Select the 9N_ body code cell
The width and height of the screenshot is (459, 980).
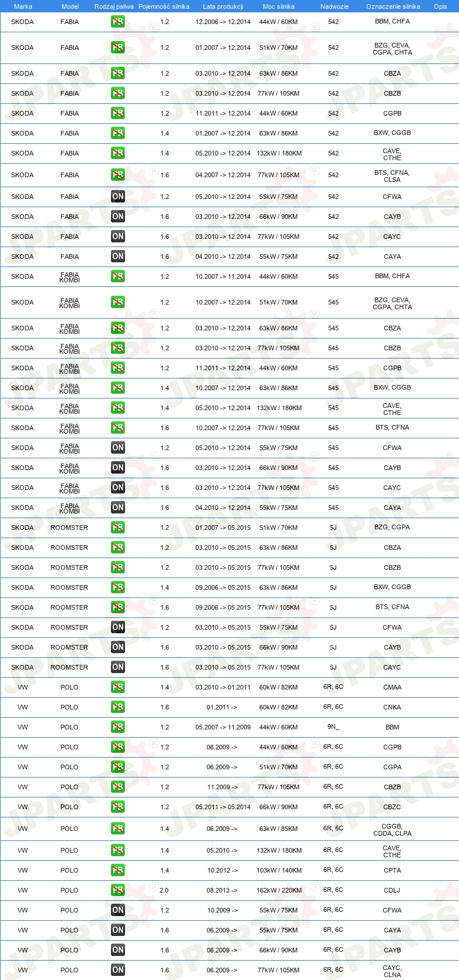333,726
